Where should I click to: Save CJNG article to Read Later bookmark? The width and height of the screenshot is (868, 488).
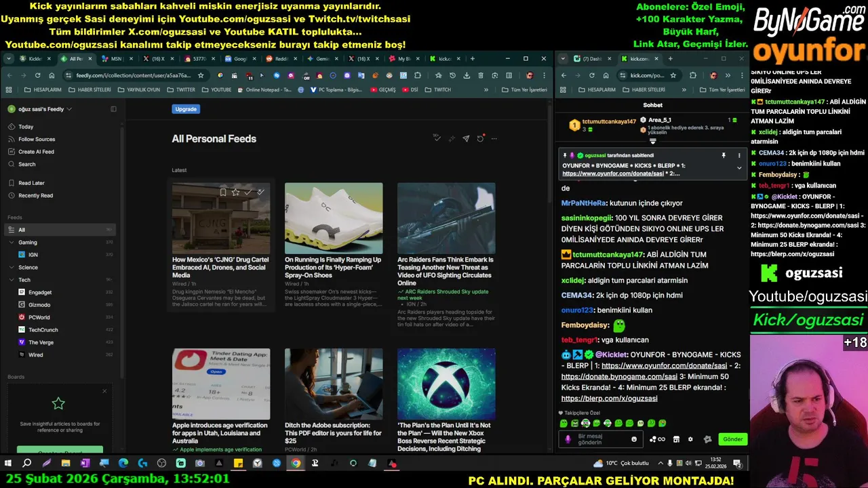click(x=222, y=192)
